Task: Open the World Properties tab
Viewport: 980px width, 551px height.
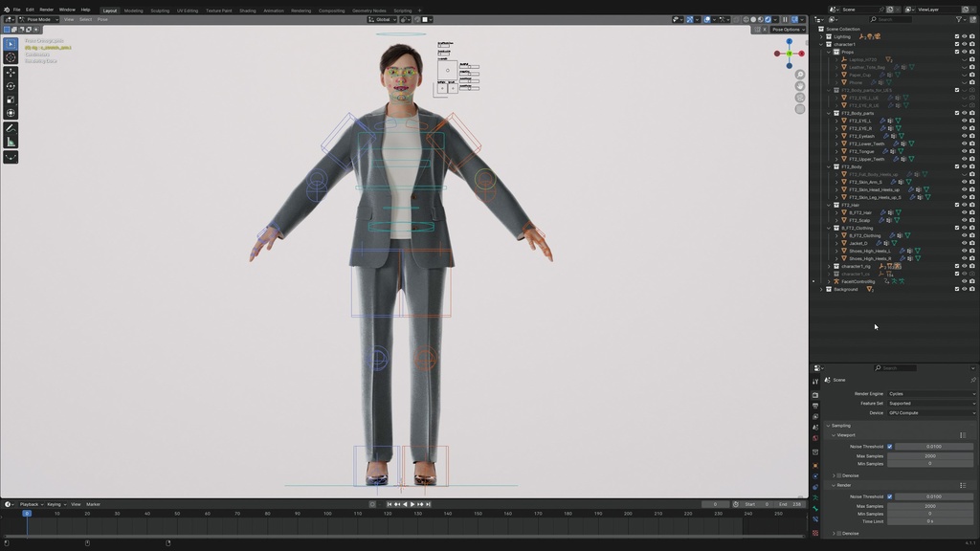Action: coord(815,437)
